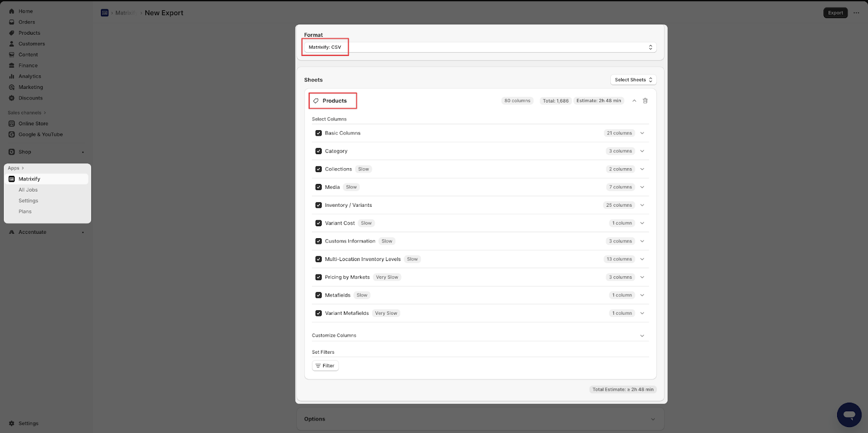Image resolution: width=868 pixels, height=433 pixels.
Task: Open Home from the sidebar
Action: [x=25, y=11]
